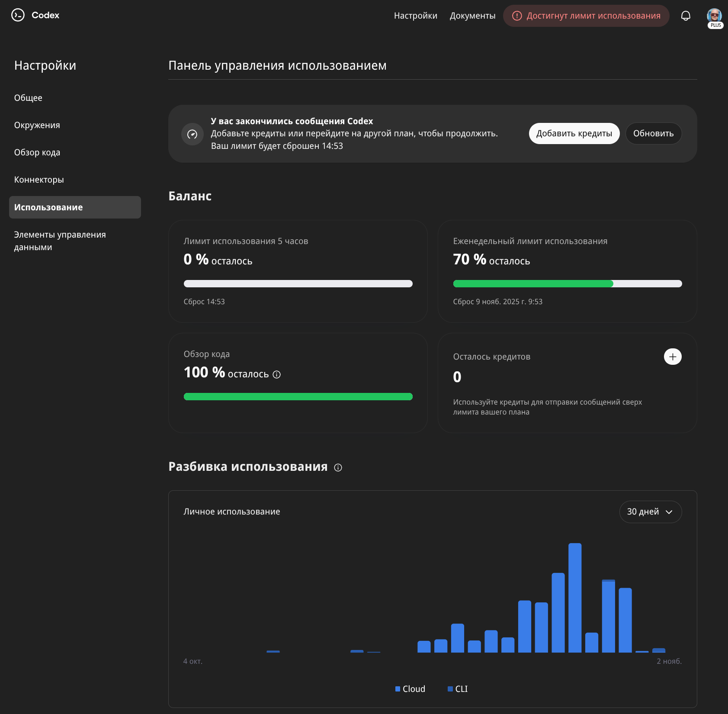This screenshot has height=714, width=728.
Task: Click the plus icon to add credits
Action: tap(672, 357)
